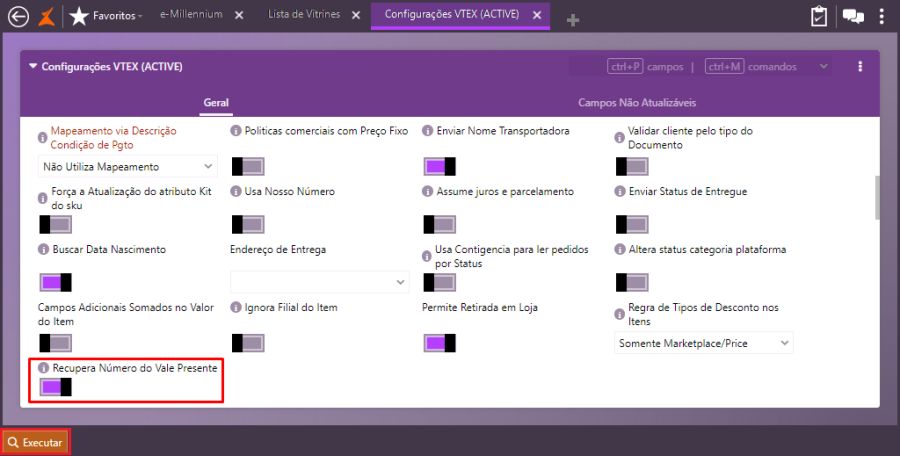Switch to e-Millennium tab
The height and width of the screenshot is (456, 900).
point(191,15)
